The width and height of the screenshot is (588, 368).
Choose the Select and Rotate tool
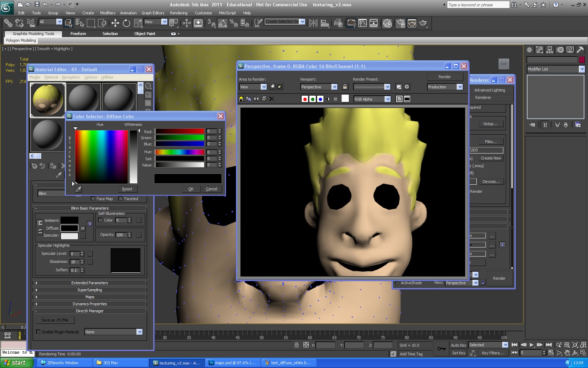click(126, 23)
